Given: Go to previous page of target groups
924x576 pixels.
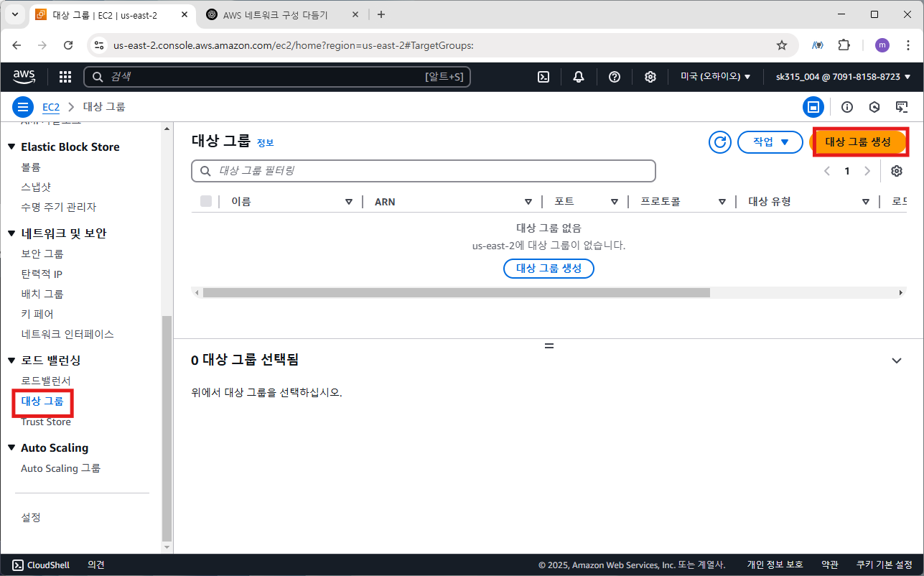Looking at the screenshot, I should [827, 171].
